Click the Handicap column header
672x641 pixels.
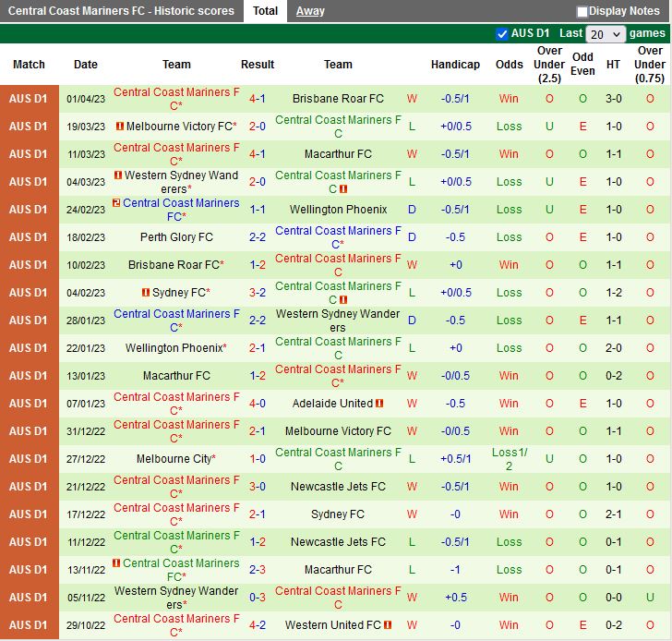pyautogui.click(x=455, y=65)
